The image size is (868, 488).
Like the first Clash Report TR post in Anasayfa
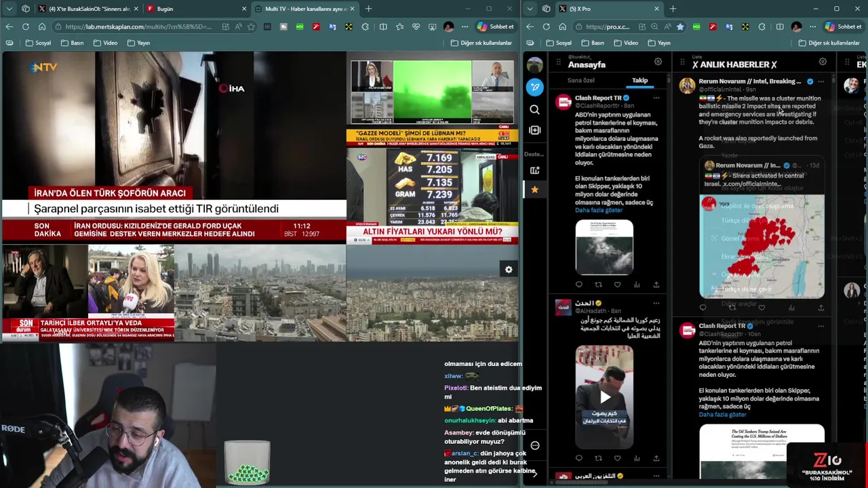coord(617,285)
